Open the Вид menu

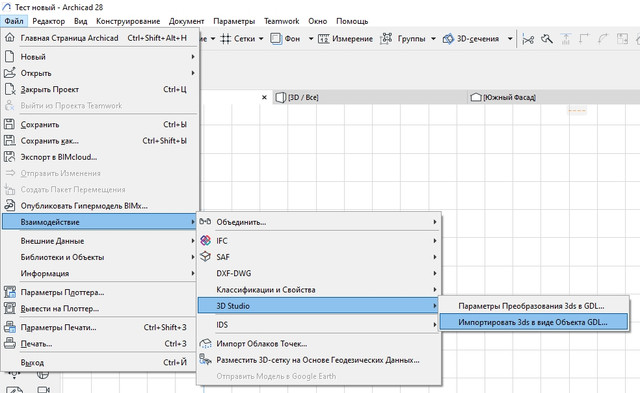click(x=80, y=21)
